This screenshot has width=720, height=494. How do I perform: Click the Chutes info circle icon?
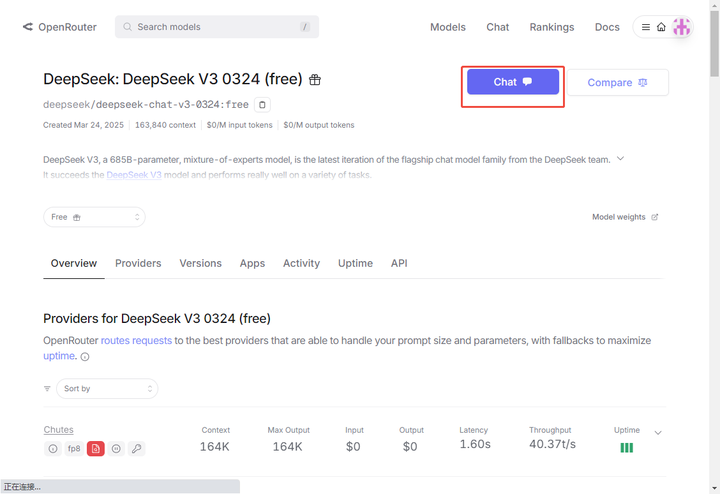[x=53, y=449]
